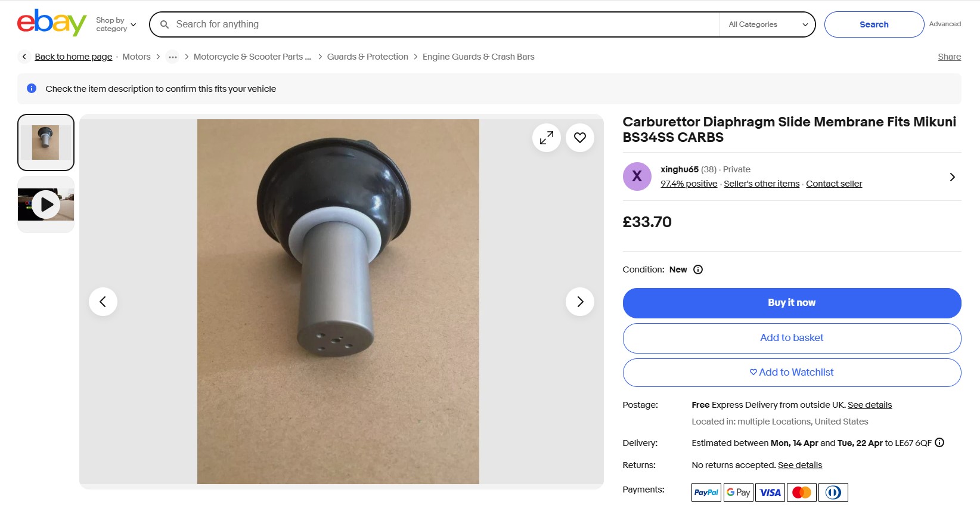Click Add to basket
The image size is (980, 505).
point(792,338)
